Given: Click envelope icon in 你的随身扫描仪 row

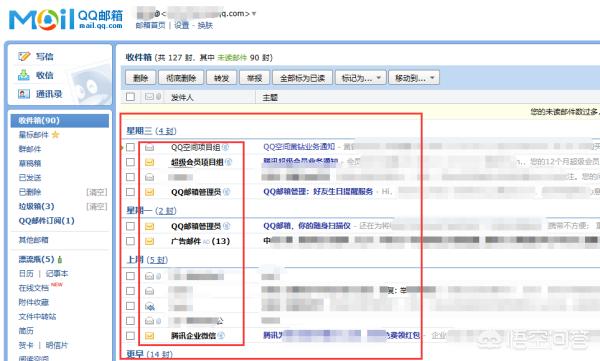Looking at the screenshot, I should click(x=149, y=226).
